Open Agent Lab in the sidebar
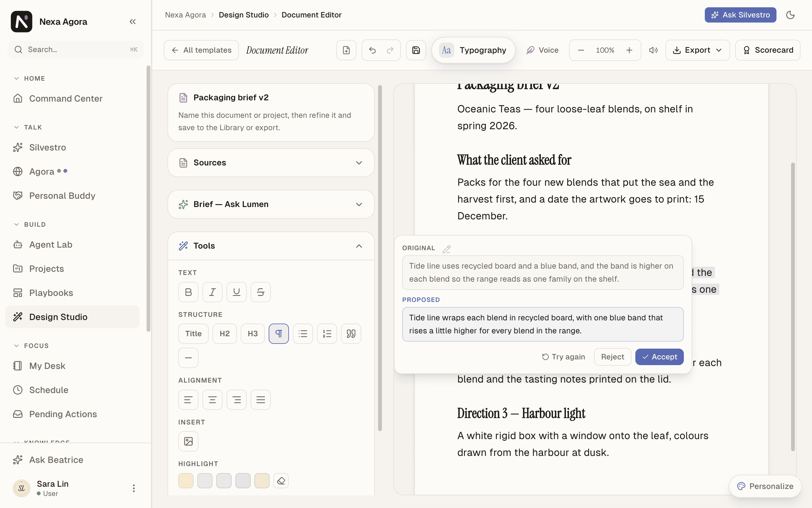This screenshot has width=812, height=508. coord(72,244)
